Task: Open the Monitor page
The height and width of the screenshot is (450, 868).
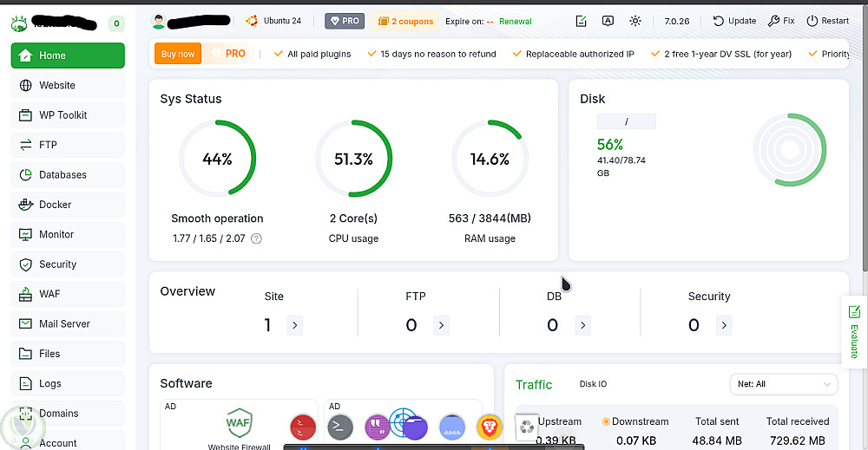Action: click(x=68, y=234)
